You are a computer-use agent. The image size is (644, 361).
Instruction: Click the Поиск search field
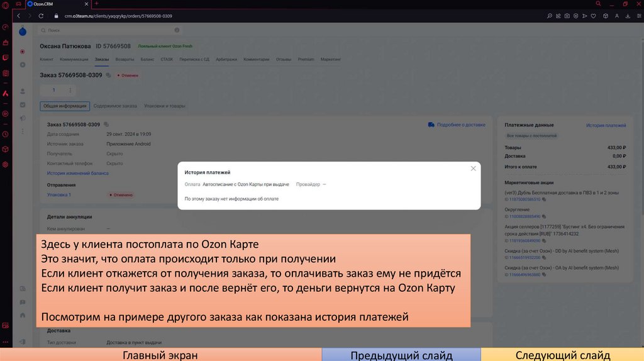tap(110, 30)
